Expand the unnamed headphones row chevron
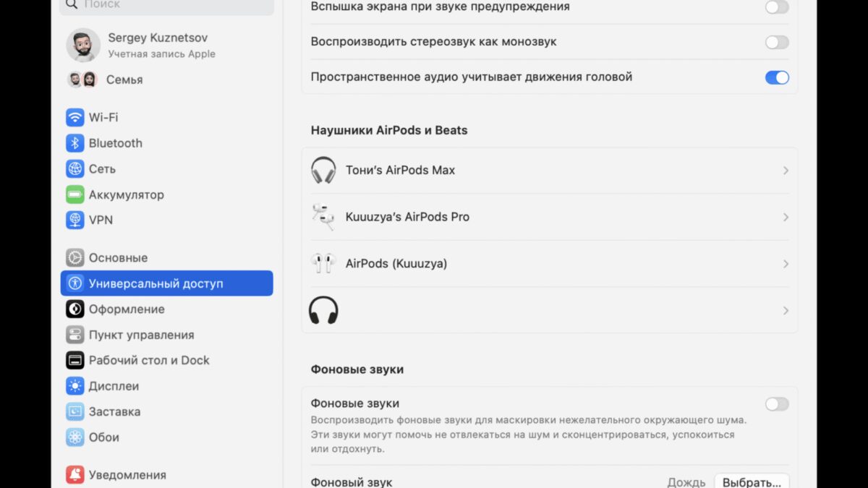 (786, 311)
